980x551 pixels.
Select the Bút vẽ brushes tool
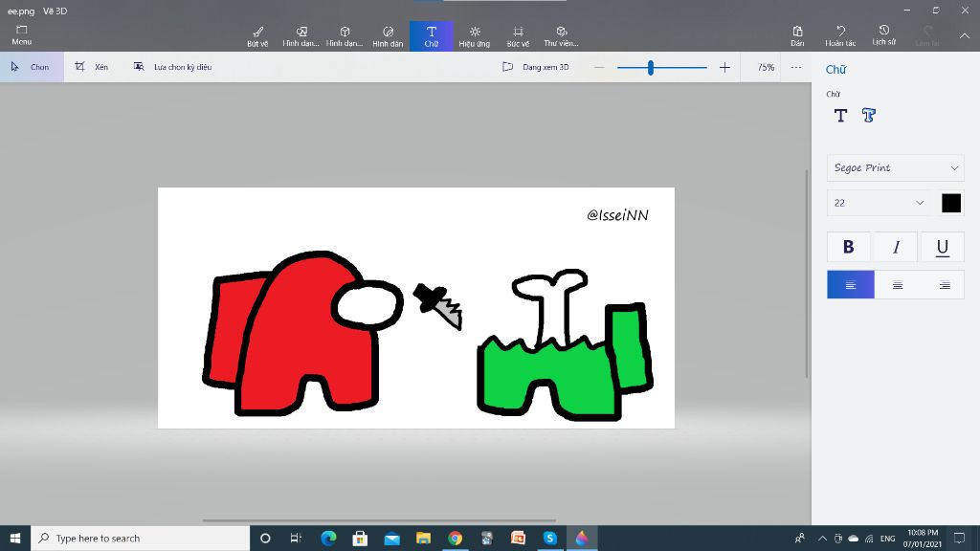click(257, 36)
